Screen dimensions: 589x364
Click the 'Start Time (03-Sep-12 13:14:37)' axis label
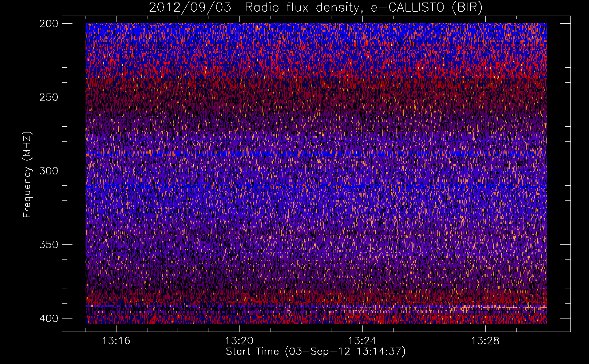click(x=316, y=352)
